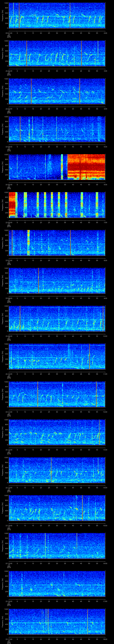
Task: Click Frequency (Hz) axis label of 22:01:00 panel
Action: 3,16
